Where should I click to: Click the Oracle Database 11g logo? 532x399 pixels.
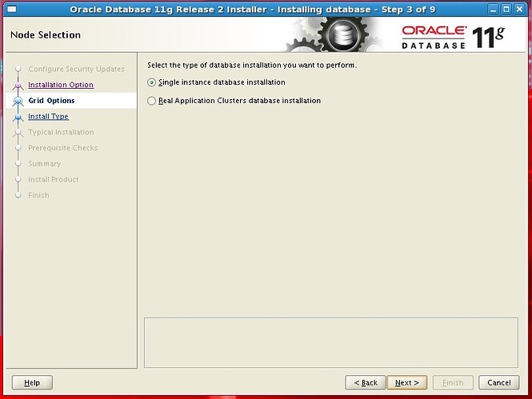(452, 35)
